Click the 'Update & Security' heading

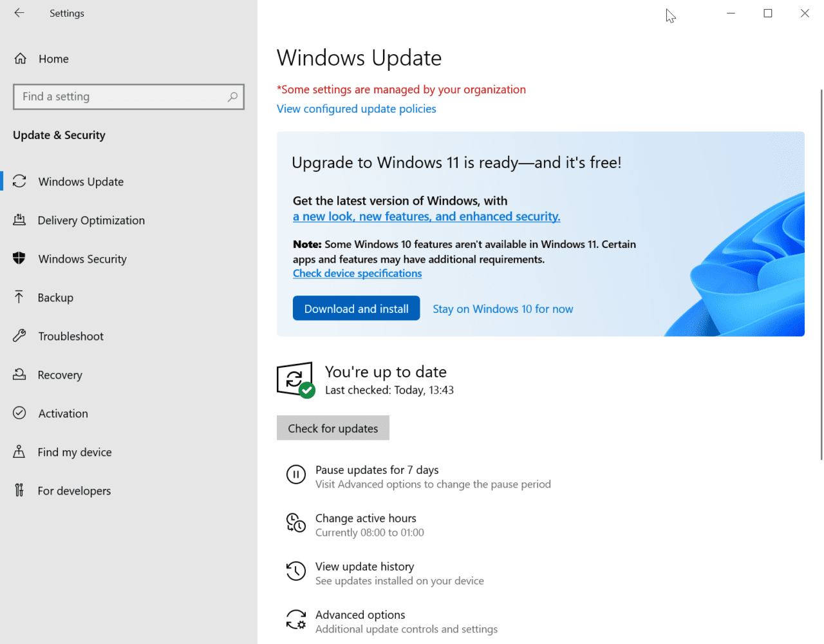click(59, 135)
